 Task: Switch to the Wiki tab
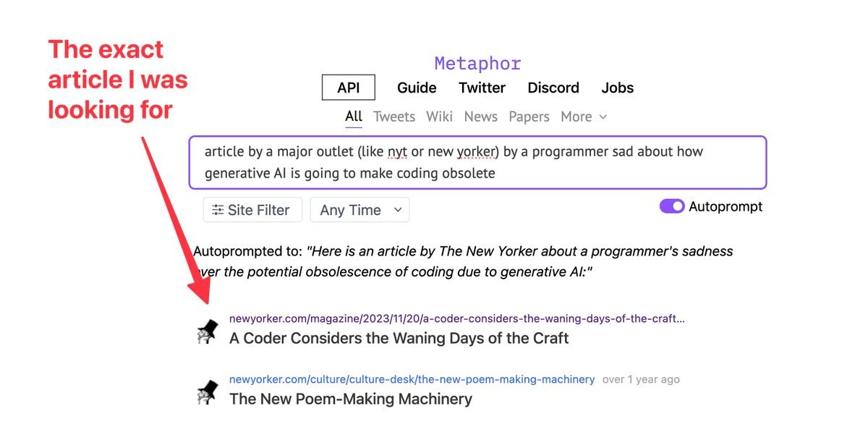coord(439,117)
